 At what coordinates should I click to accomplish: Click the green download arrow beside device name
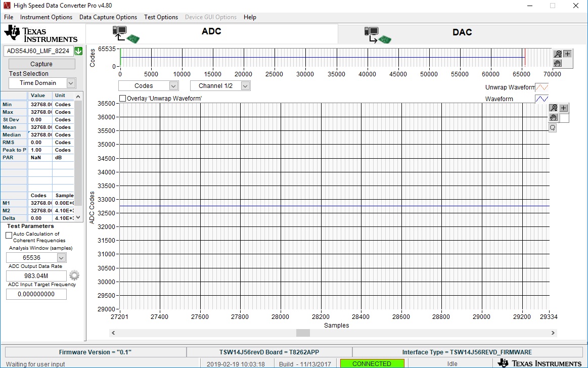tap(78, 51)
